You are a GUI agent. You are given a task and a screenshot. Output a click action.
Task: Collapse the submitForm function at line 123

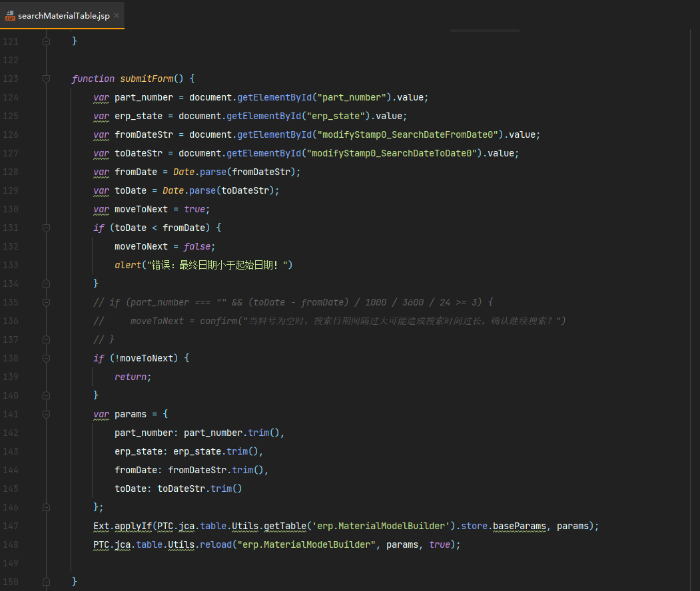[x=46, y=79]
